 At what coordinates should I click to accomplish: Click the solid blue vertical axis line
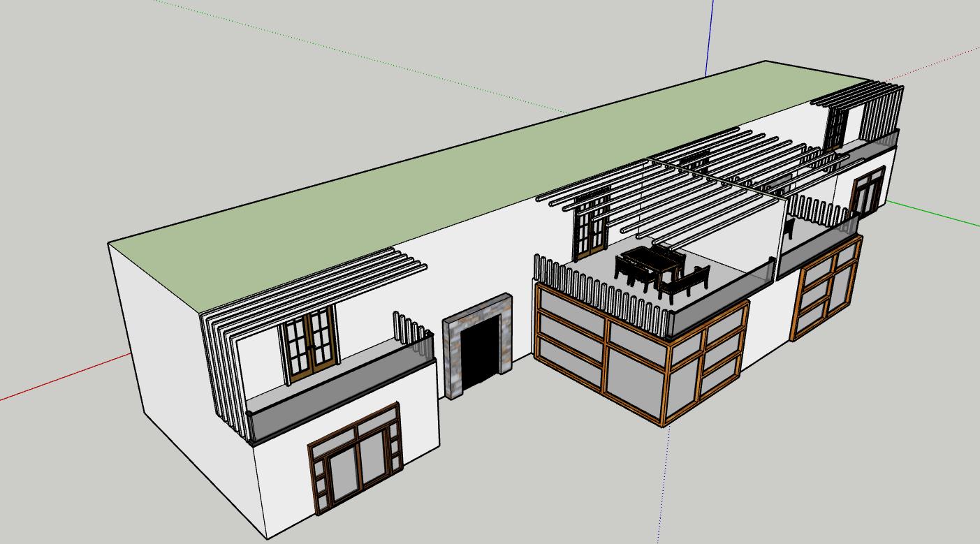(710, 35)
